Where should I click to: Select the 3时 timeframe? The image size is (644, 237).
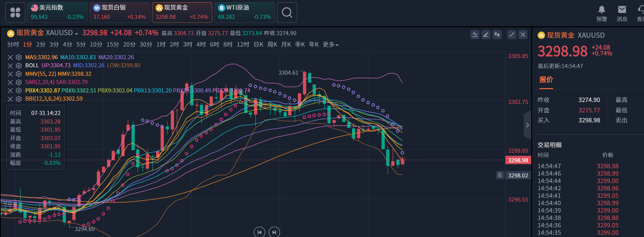point(187,44)
